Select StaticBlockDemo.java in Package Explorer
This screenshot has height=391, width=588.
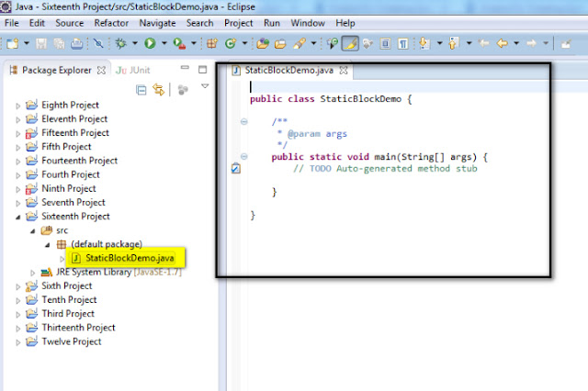tap(125, 258)
